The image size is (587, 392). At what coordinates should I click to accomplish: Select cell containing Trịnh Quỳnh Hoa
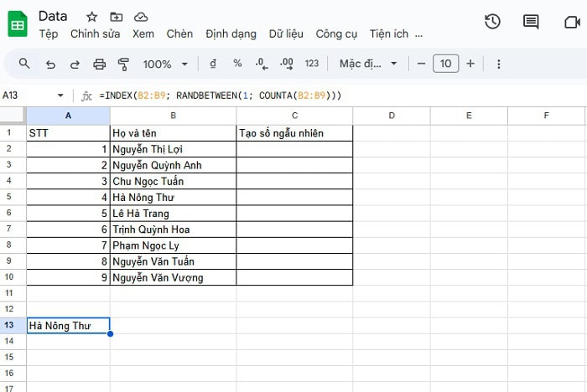point(173,229)
